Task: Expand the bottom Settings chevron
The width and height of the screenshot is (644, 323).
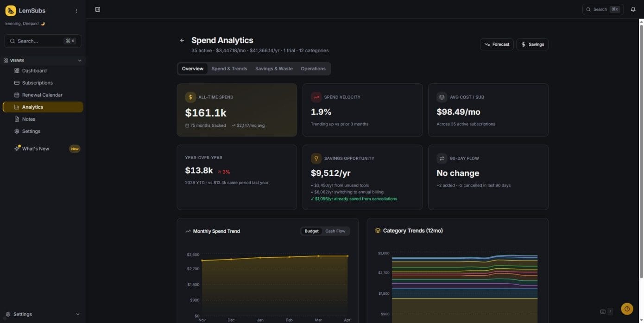Action: 77,314
